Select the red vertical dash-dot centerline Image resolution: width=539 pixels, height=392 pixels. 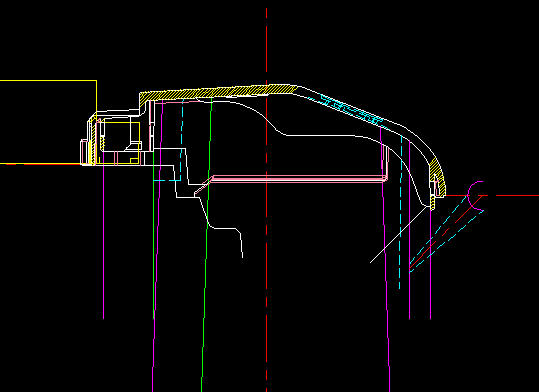click(266, 200)
